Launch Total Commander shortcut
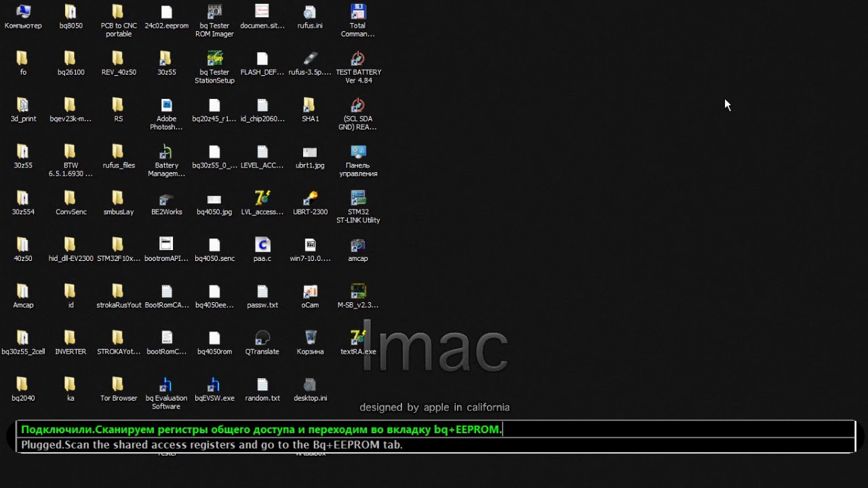The height and width of the screenshot is (488, 868). tap(358, 20)
